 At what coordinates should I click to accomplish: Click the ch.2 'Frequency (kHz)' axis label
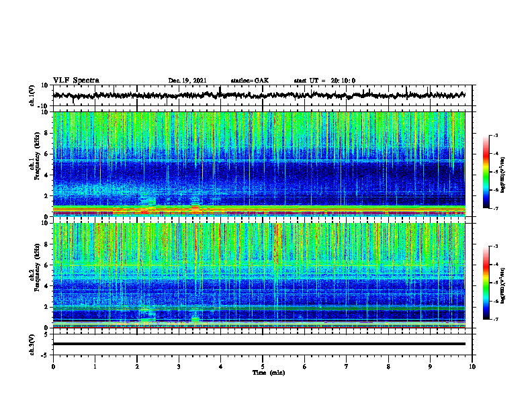37,267
